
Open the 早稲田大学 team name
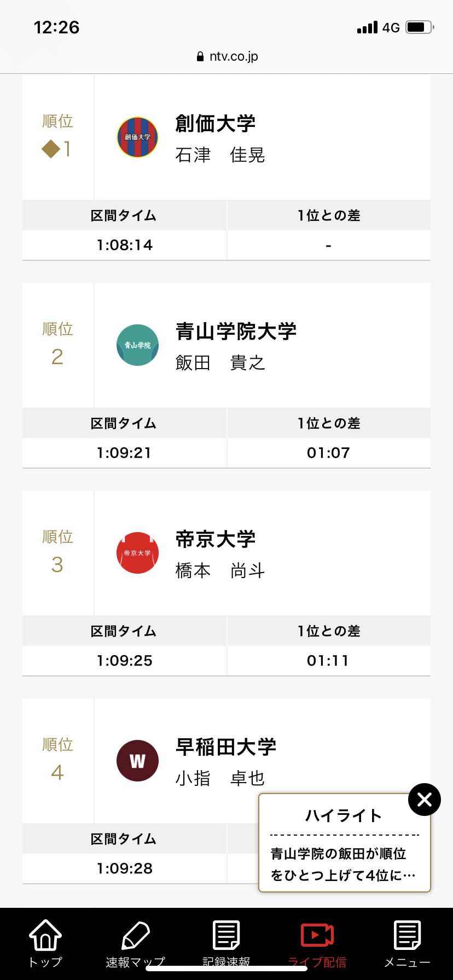coord(226,747)
